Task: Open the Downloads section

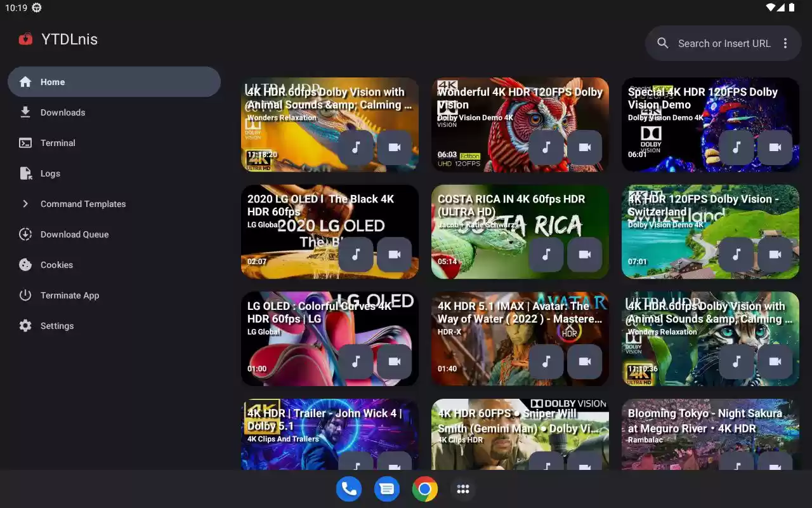Action: [x=62, y=112]
